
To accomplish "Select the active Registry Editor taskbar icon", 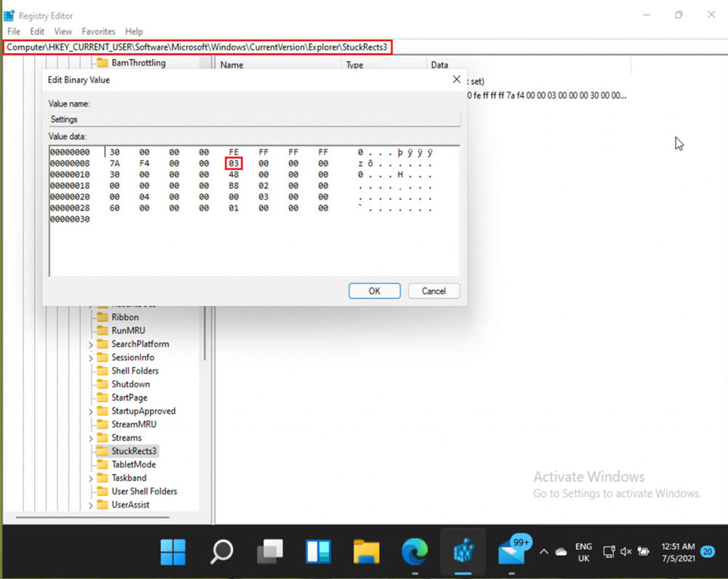I will pyautogui.click(x=462, y=552).
